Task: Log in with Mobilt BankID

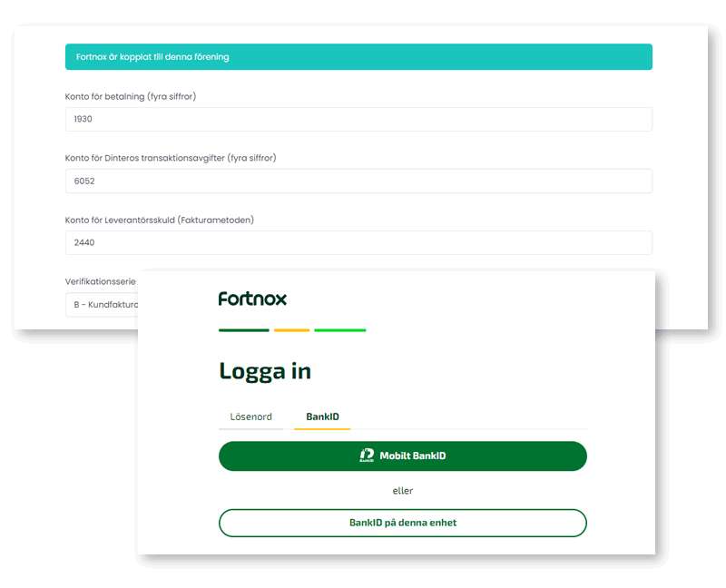Action: coord(403,456)
